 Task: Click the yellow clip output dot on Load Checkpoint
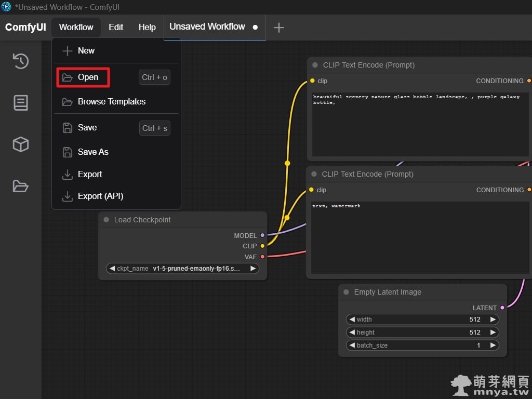click(x=262, y=246)
